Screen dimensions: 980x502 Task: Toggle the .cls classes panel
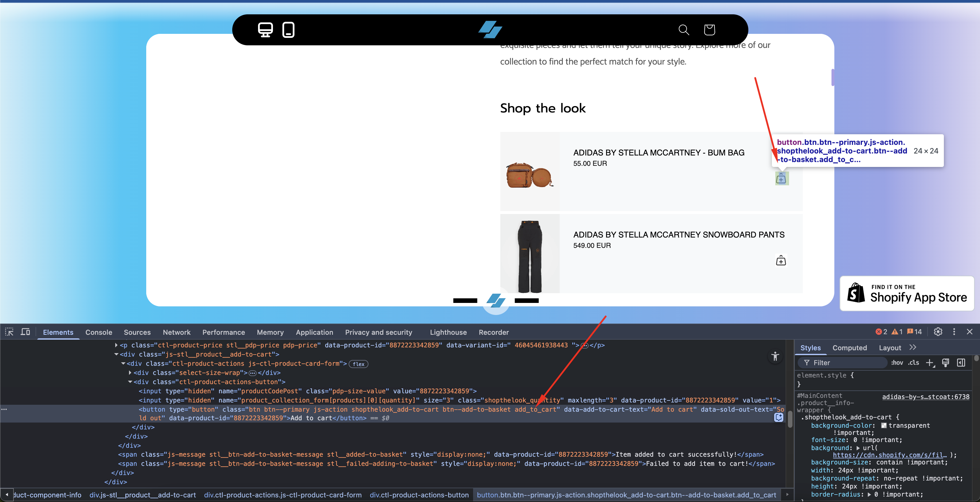[913, 363]
